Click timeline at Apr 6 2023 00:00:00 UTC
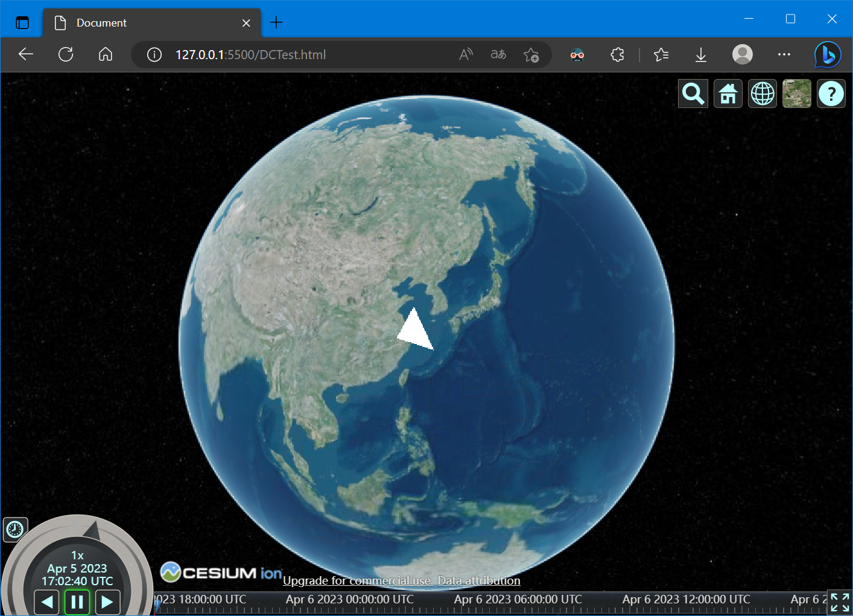853x616 pixels. 350,599
